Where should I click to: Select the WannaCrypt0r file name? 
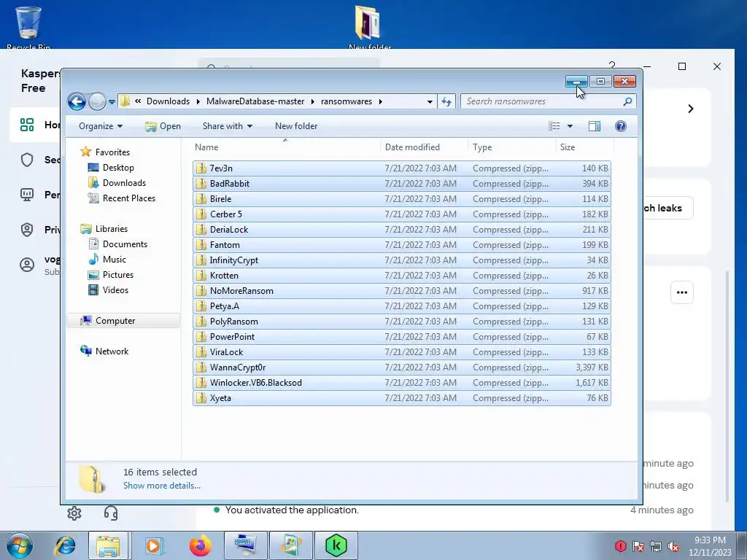point(238,367)
